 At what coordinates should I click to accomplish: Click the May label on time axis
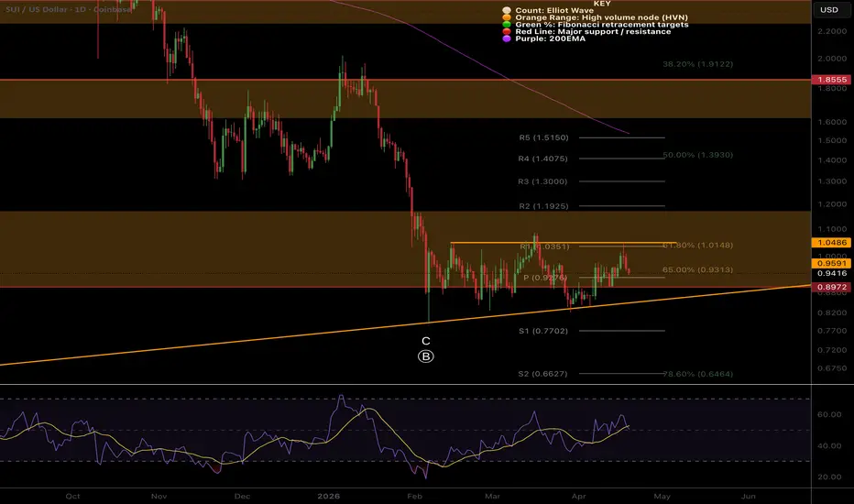tap(662, 497)
